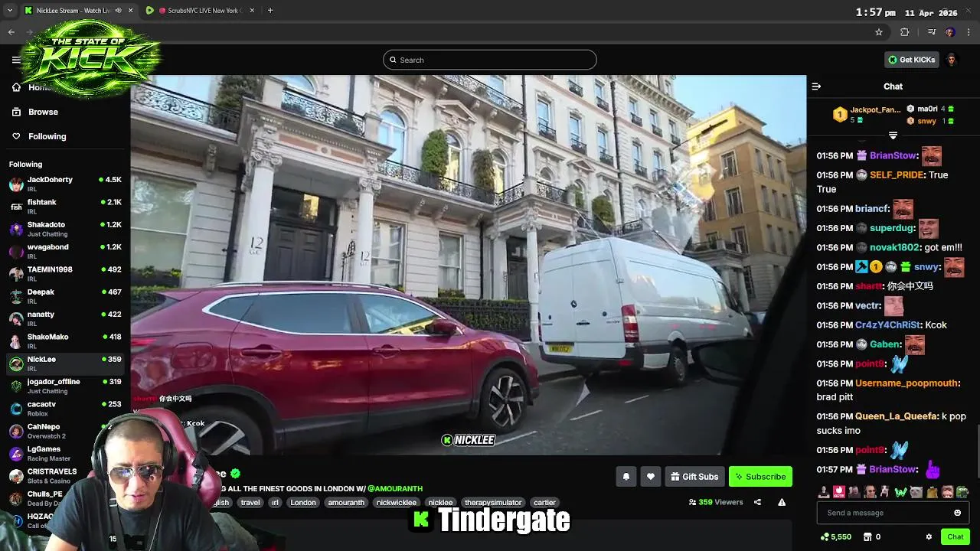
Task: Click the green Chat send button
Action: (x=955, y=537)
